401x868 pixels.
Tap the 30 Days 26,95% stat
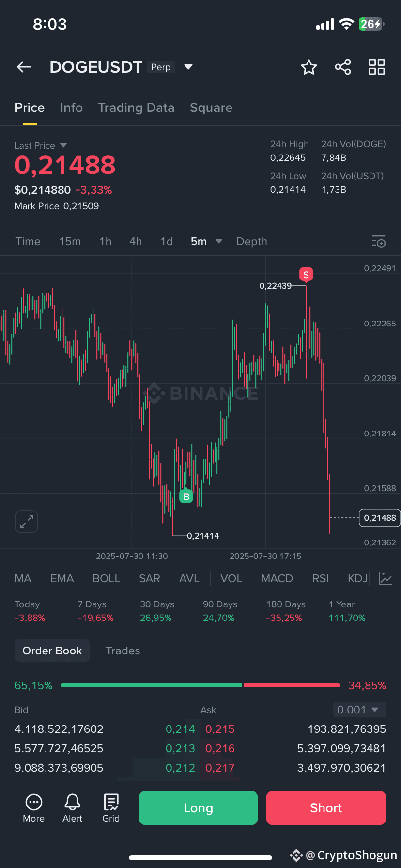tap(157, 611)
